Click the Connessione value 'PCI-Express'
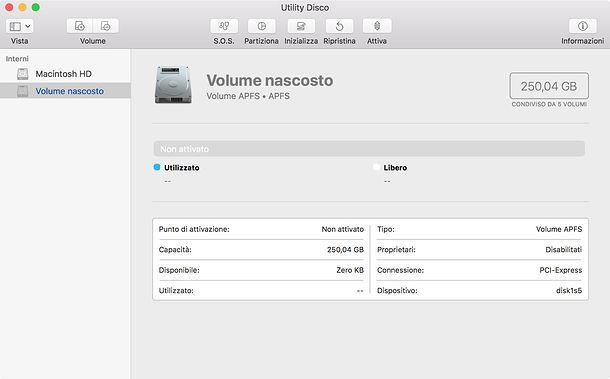The image size is (610, 379). pos(561,270)
